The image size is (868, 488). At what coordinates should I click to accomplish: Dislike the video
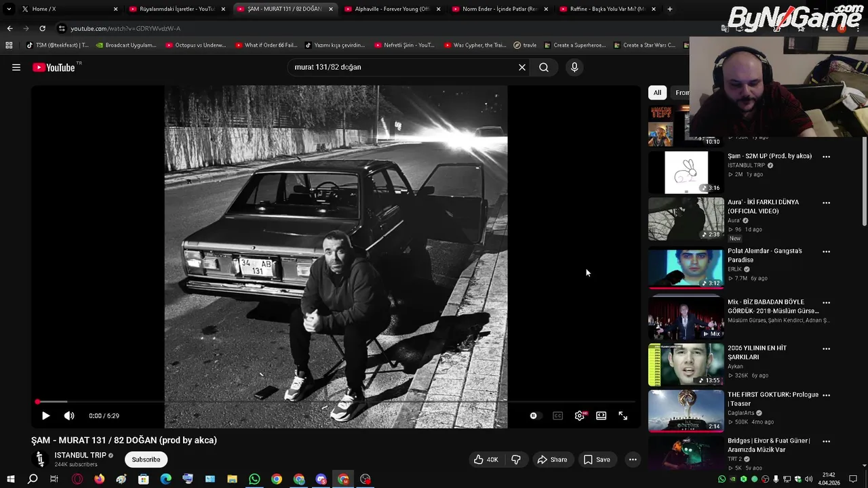click(516, 460)
